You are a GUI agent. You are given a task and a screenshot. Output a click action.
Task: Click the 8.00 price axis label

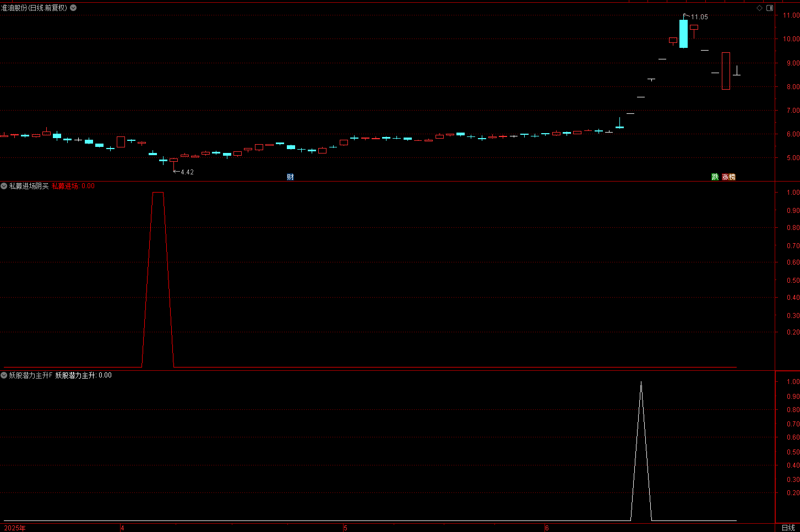coord(793,87)
